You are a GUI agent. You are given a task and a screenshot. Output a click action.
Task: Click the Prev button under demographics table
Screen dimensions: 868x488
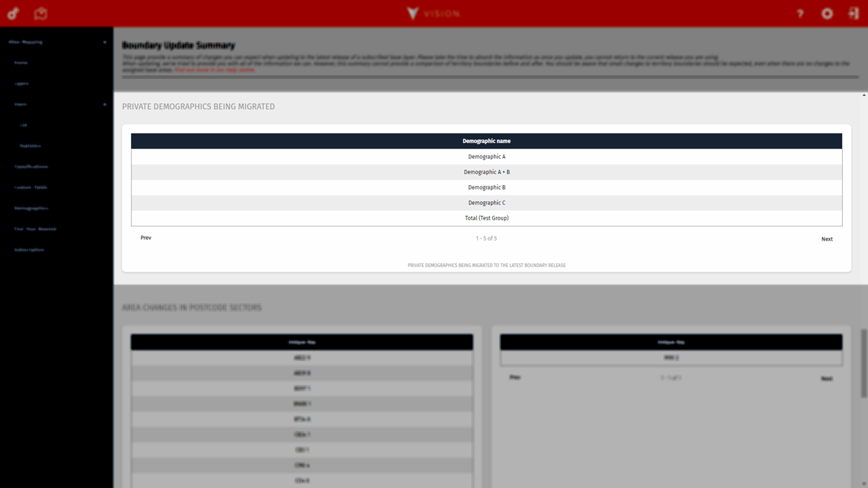(x=146, y=238)
